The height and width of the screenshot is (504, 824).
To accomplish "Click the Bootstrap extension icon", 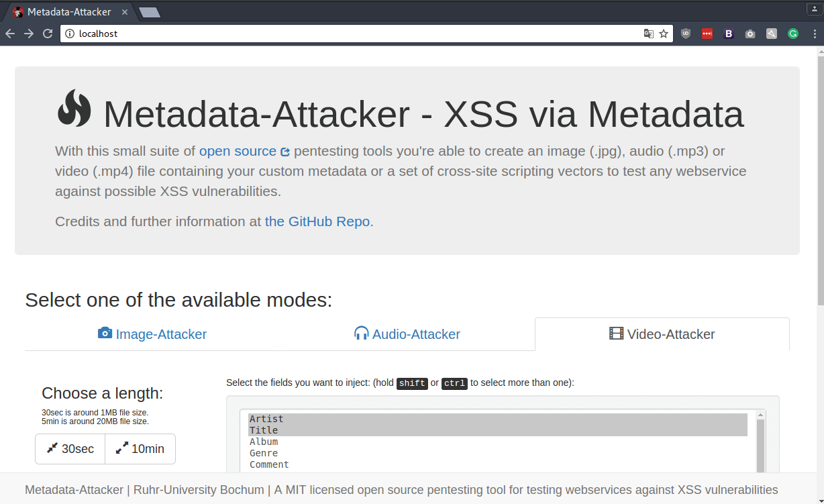I will 729,34.
